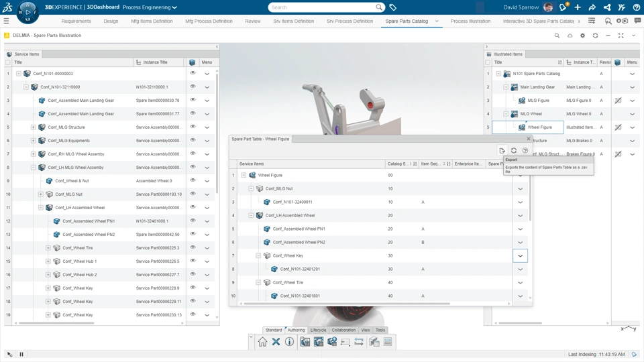
Task: Click the first catalog folder table icon
Action: 305,341
